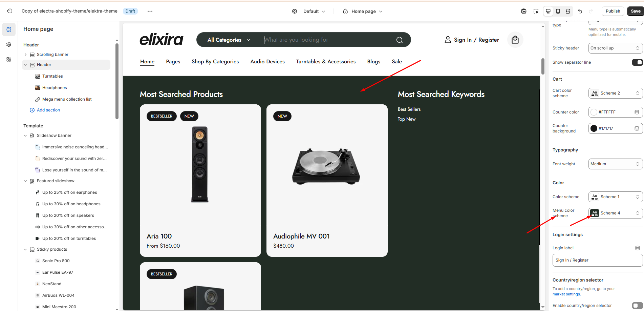This screenshot has height=311, width=644.
Task: Click the Best Sellers keyword link
Action: click(409, 109)
